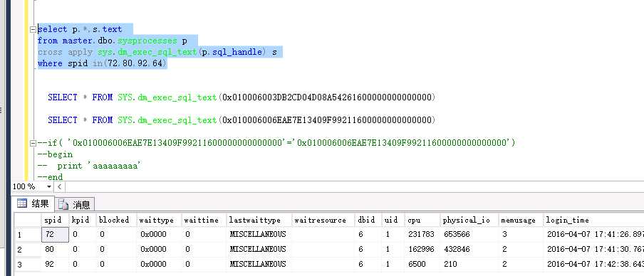Click the messages icon on 消息 tab
This screenshot has width=644, height=276.
[63, 204]
